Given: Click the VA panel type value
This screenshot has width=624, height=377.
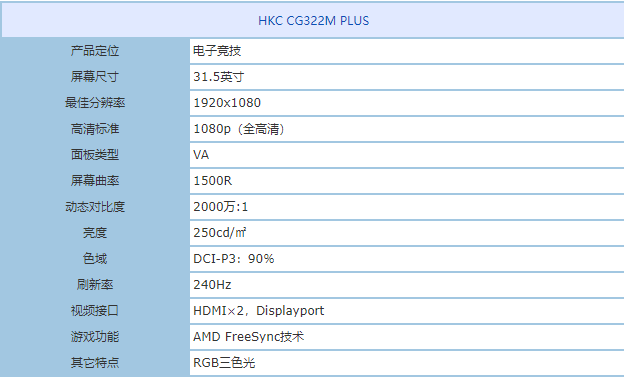Looking at the screenshot, I should [201, 155].
